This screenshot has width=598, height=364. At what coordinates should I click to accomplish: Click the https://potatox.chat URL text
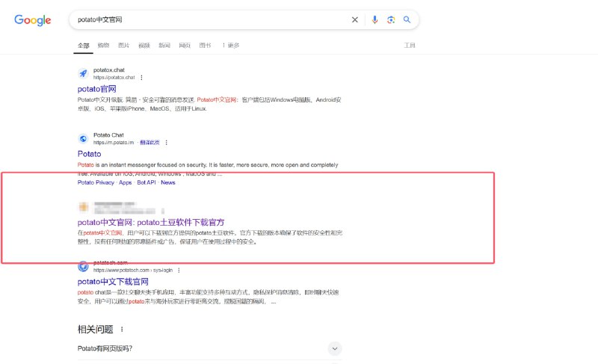tap(114, 78)
